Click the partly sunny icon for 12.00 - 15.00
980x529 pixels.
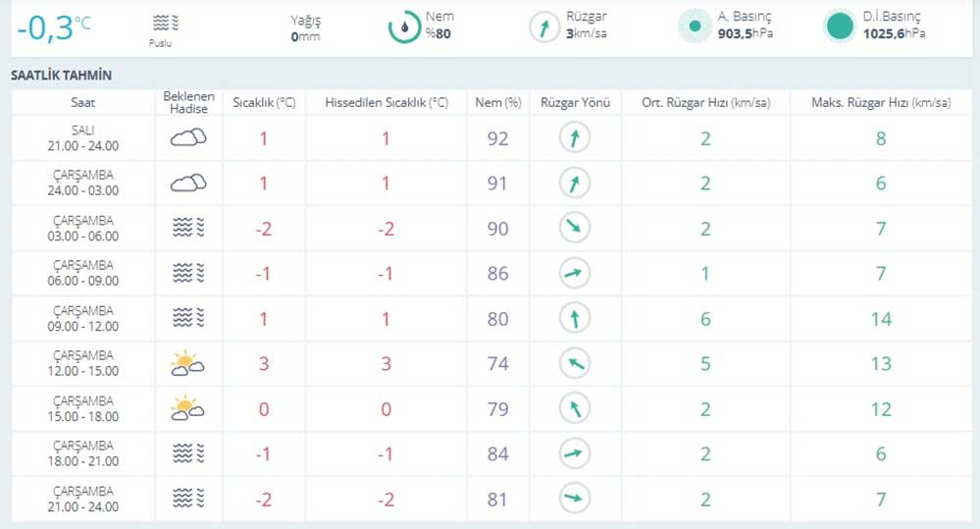coord(187,365)
